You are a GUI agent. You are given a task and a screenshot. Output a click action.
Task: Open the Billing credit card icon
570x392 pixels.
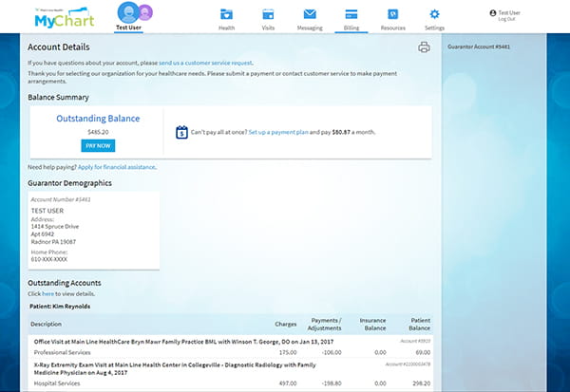(x=351, y=14)
